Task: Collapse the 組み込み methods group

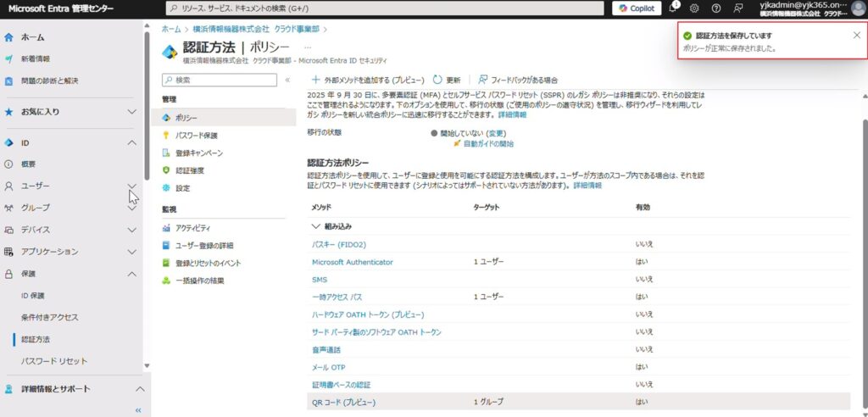Action: coord(316,226)
